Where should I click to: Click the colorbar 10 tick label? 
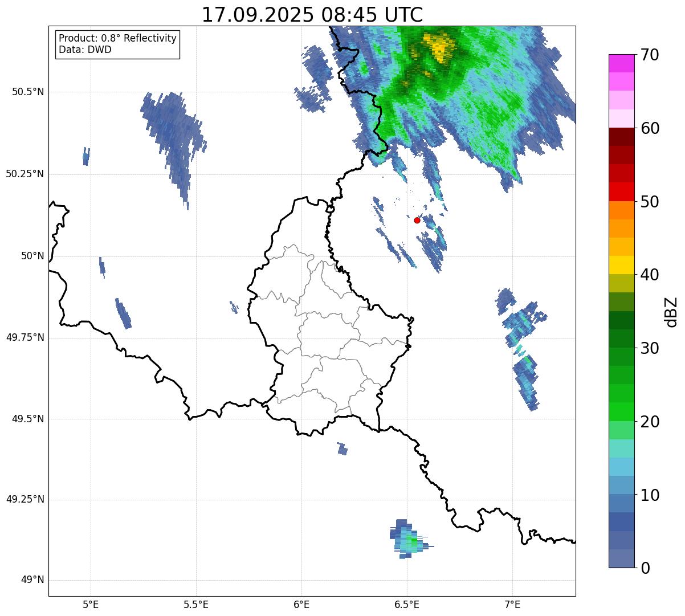pyautogui.click(x=650, y=496)
